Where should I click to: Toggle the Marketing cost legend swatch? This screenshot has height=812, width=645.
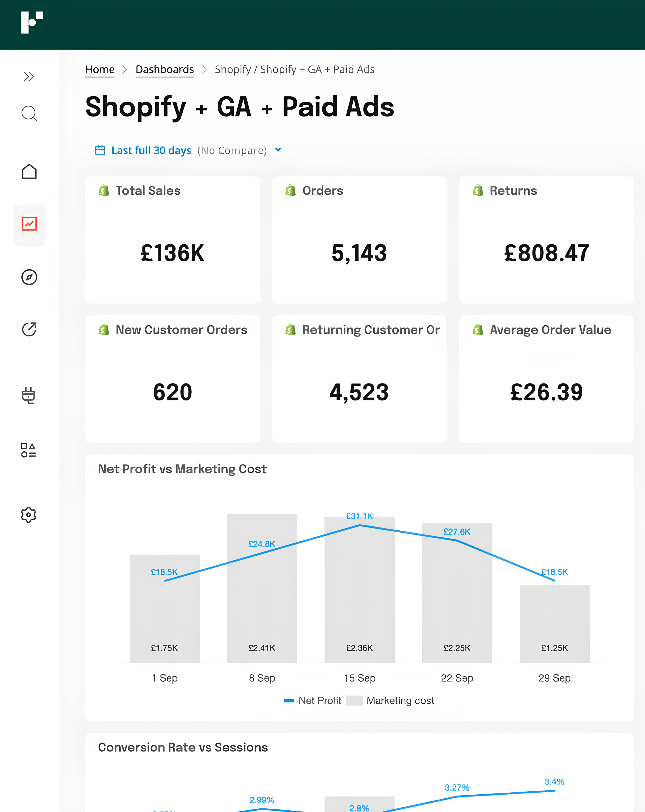pyautogui.click(x=354, y=701)
